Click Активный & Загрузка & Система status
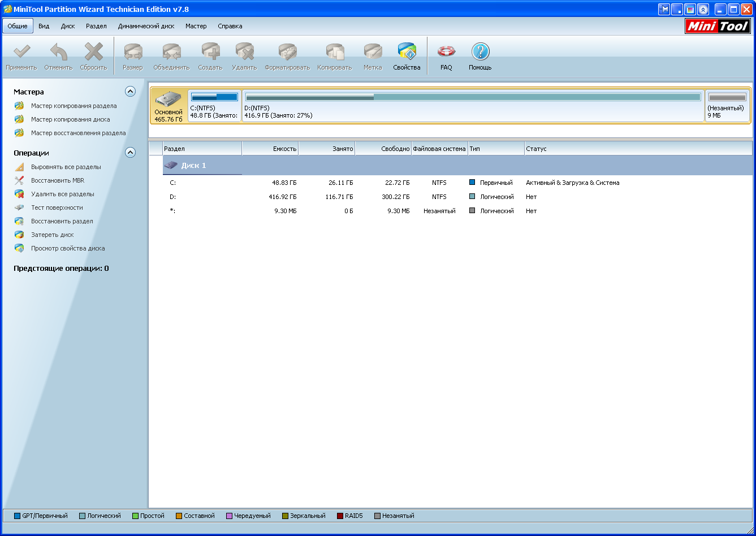Screen dimensions: 756x536 coord(572,183)
